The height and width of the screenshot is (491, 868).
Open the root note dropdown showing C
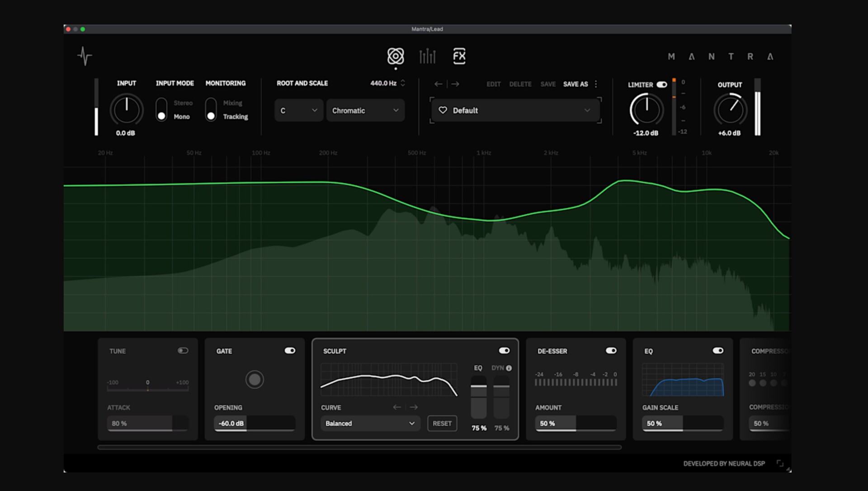298,110
